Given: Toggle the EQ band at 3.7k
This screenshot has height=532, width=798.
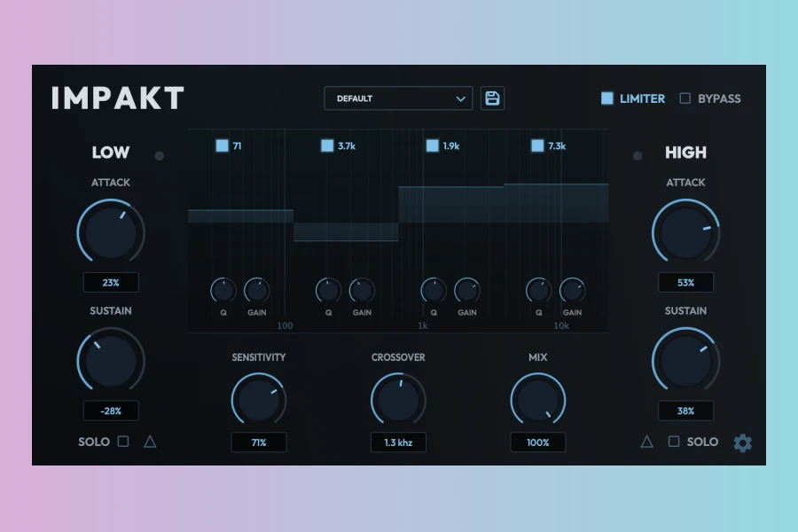Looking at the screenshot, I should [x=327, y=145].
